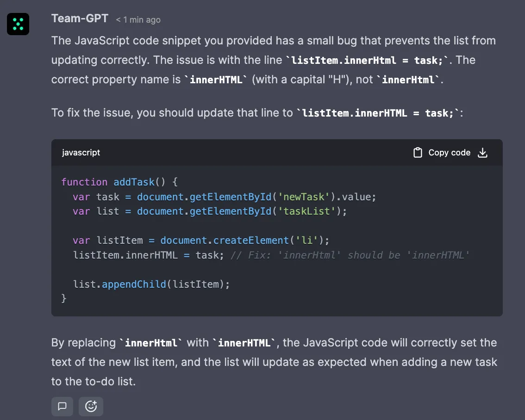Click the '< 1 min ago' timestamp
This screenshot has height=420, width=525.
(x=137, y=19)
